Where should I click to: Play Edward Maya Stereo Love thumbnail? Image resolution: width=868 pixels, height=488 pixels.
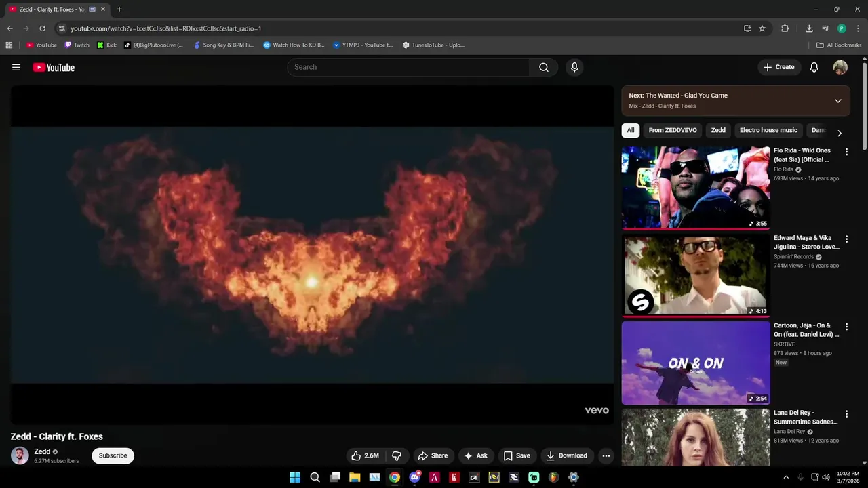pos(696,275)
